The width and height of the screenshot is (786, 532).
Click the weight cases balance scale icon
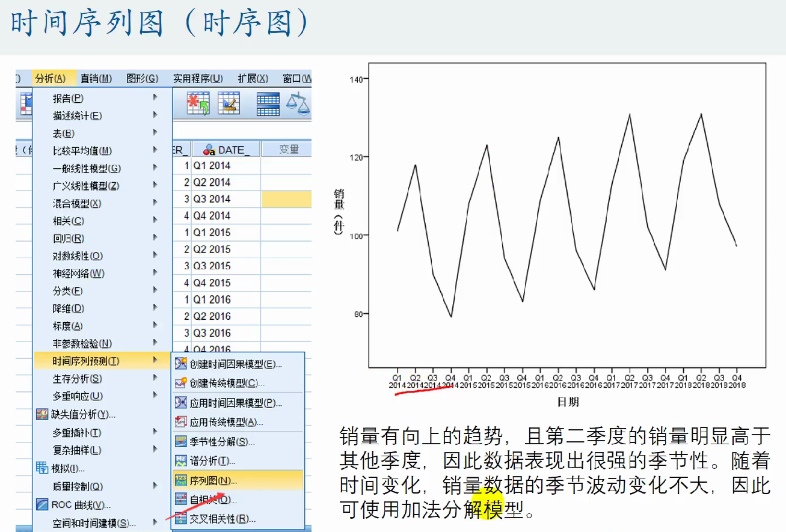point(298,103)
